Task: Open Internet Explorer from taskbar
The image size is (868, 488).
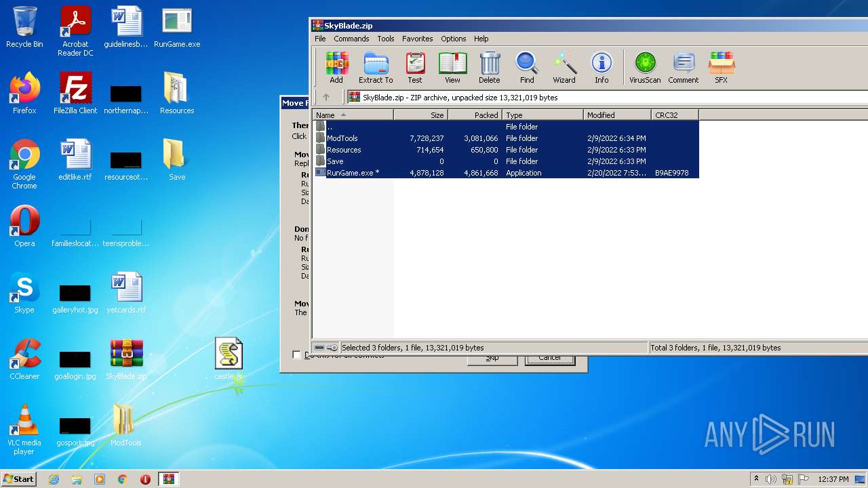Action: click(54, 479)
